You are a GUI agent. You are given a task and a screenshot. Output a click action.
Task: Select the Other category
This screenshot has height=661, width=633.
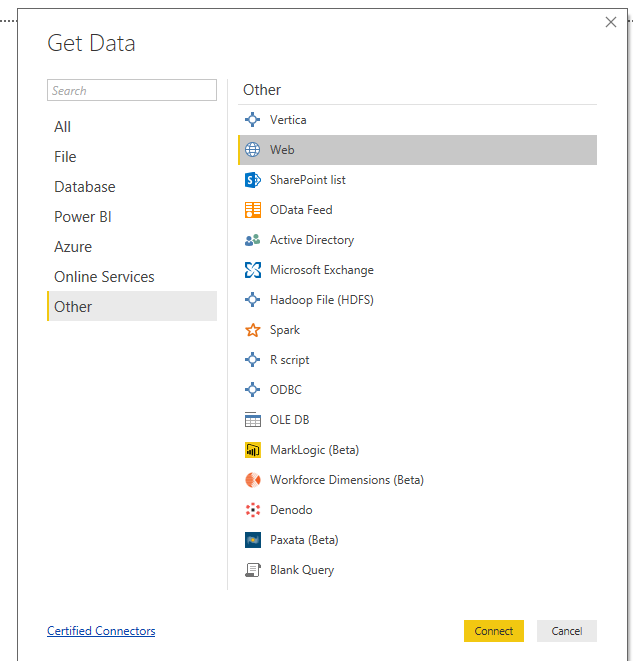click(x=132, y=306)
